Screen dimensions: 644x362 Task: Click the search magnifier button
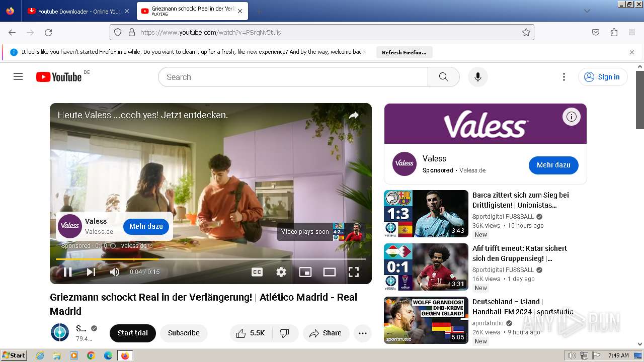(443, 77)
